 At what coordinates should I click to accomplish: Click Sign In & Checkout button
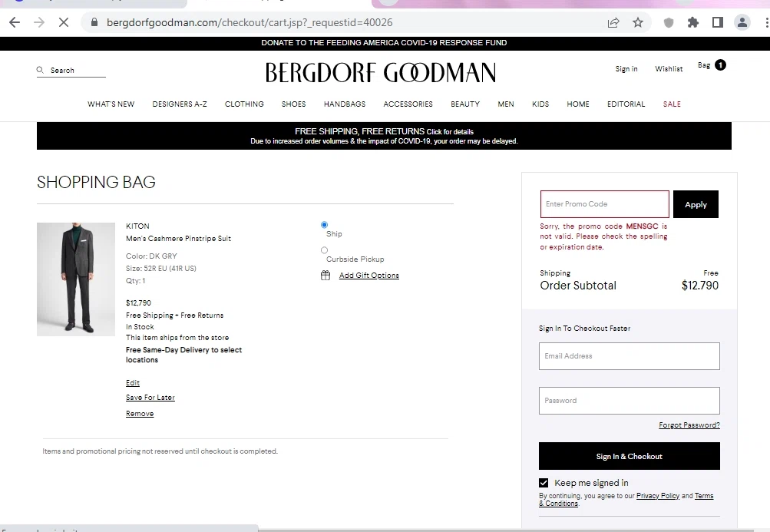(x=630, y=456)
